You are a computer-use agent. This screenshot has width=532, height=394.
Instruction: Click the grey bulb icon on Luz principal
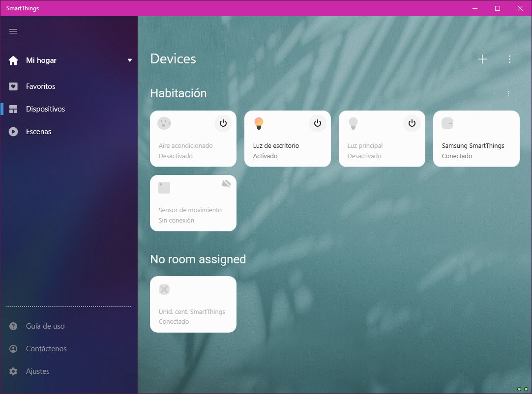click(x=353, y=123)
